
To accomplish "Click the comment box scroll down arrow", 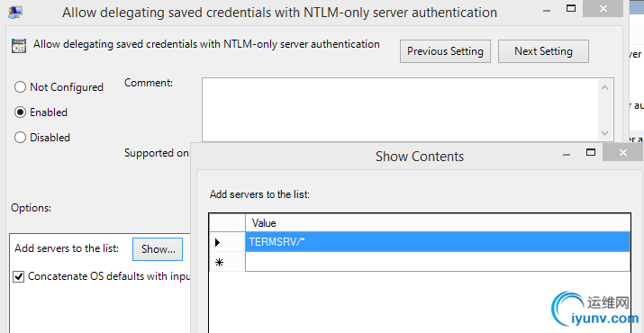I will tap(604, 132).
